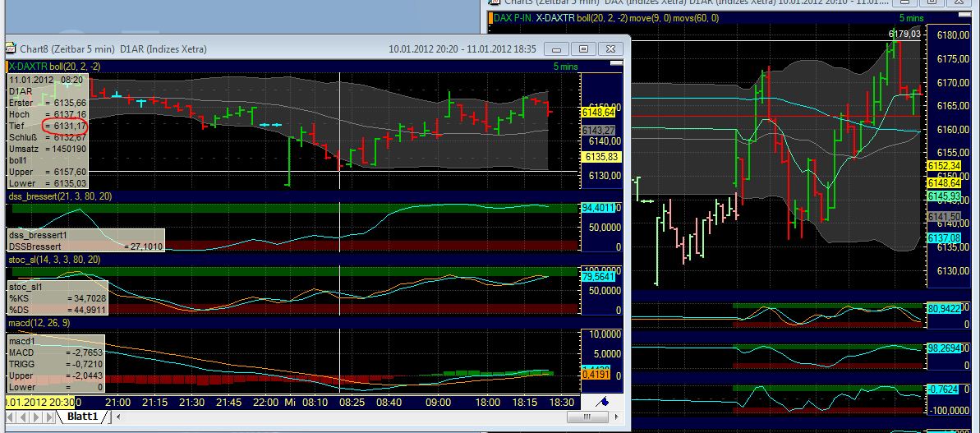Click next sheet navigation arrow
980x433 pixels.
click(35, 417)
